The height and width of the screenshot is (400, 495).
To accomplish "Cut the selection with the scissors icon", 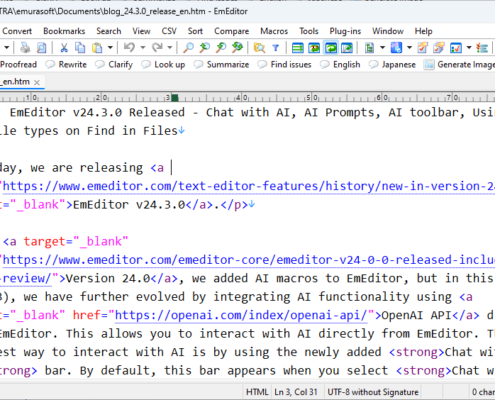I will (x=64, y=48).
